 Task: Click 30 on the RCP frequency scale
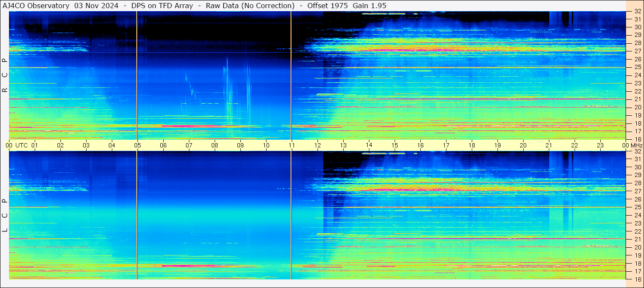638,27
